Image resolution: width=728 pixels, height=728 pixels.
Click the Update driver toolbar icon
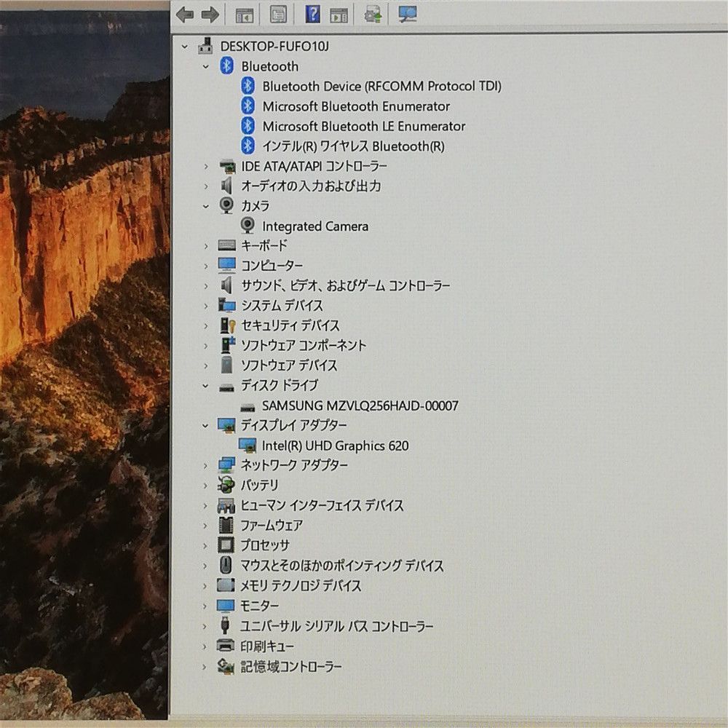point(373,15)
